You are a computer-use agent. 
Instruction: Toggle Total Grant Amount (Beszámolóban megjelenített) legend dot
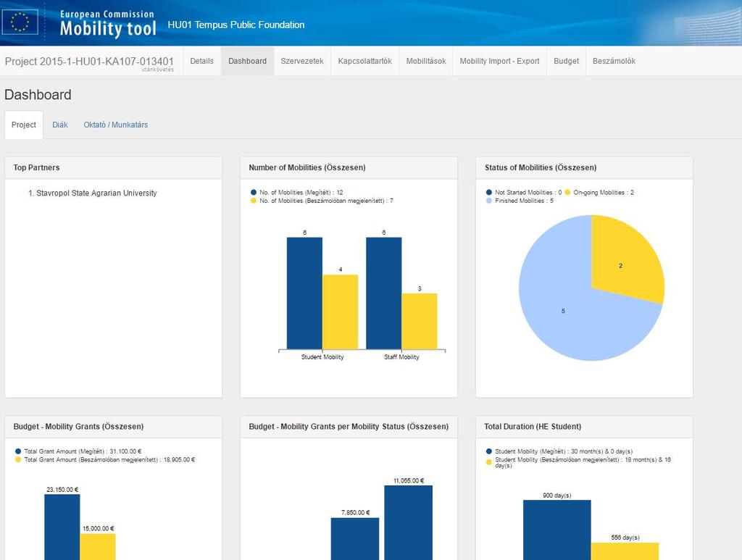18,460
